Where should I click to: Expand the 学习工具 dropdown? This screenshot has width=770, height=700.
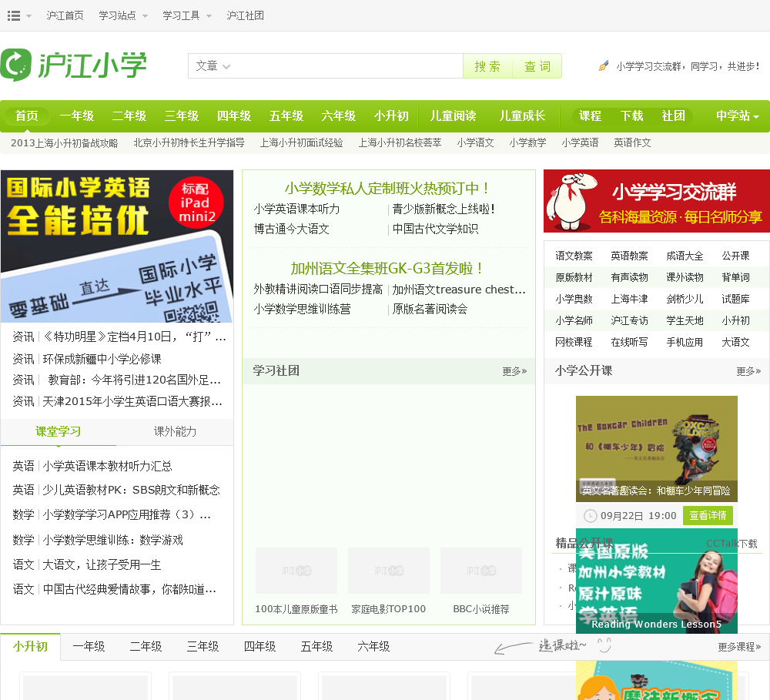[x=187, y=15]
